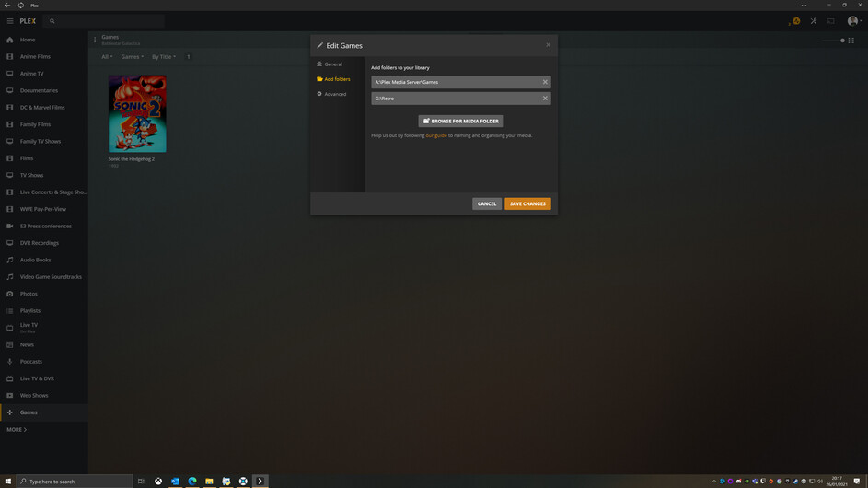Viewport: 868px width, 488px height.
Task: Click the Plex search field
Action: pos(104,21)
